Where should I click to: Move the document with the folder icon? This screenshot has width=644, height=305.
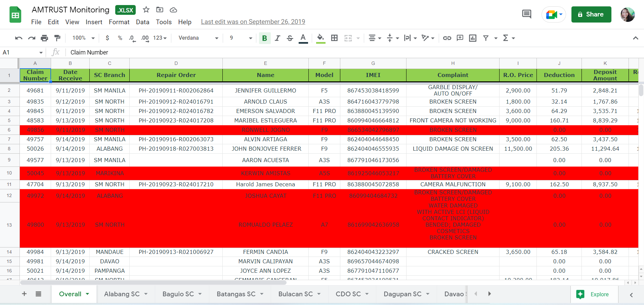coord(160,10)
